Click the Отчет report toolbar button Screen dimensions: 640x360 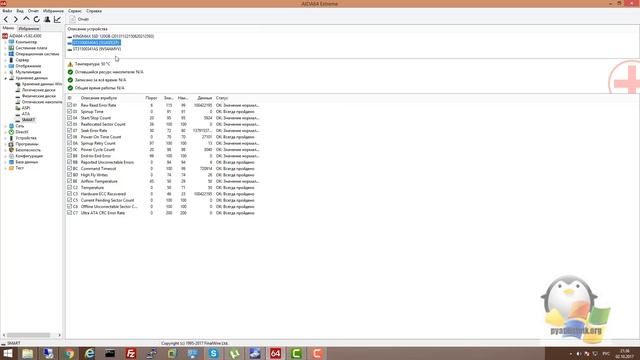80,19
